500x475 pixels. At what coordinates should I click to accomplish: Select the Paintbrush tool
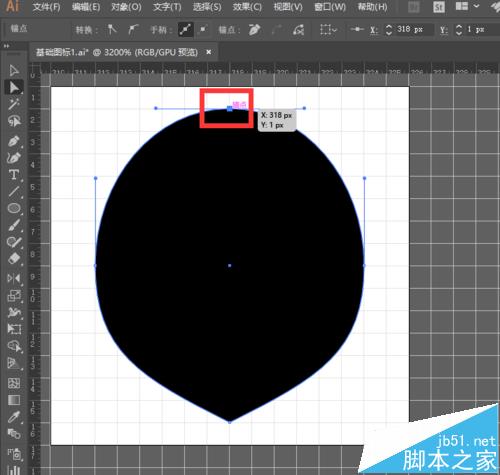coord(14,225)
